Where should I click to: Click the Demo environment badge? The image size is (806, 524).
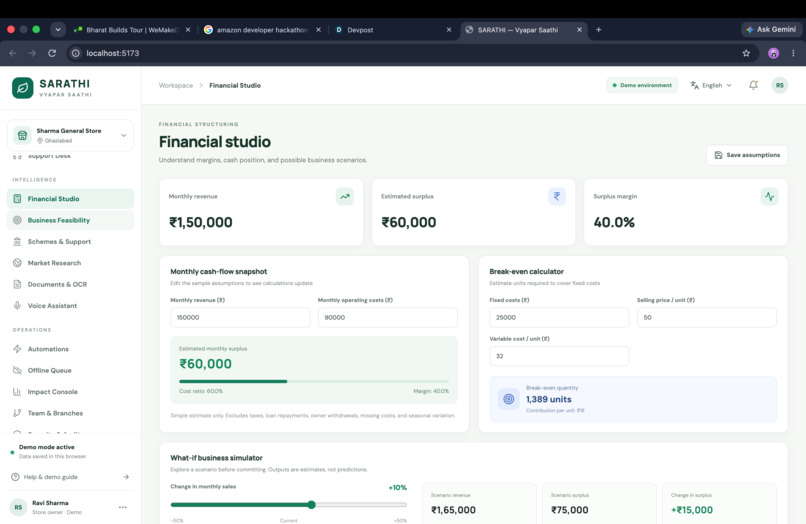(x=642, y=85)
